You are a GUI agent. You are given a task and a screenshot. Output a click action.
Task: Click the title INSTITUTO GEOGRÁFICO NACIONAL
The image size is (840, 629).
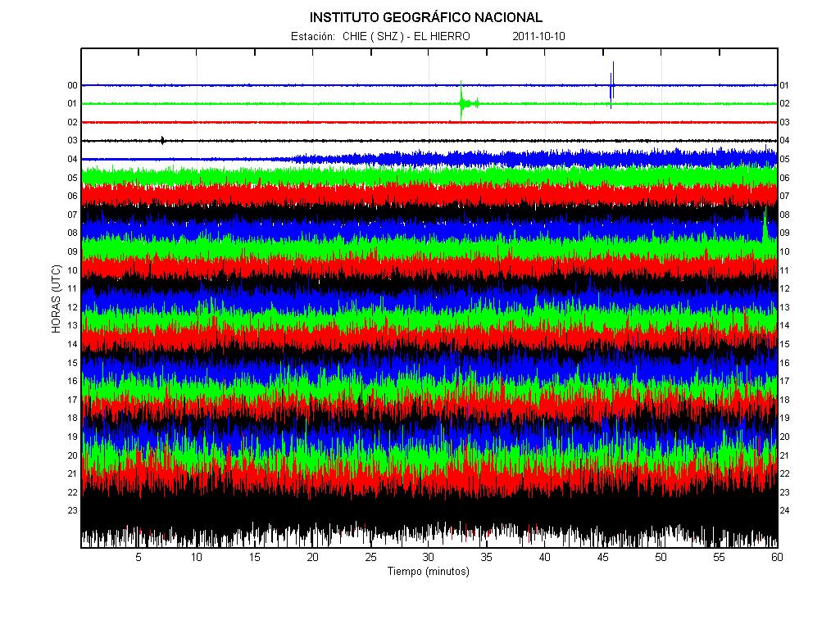coord(426,18)
